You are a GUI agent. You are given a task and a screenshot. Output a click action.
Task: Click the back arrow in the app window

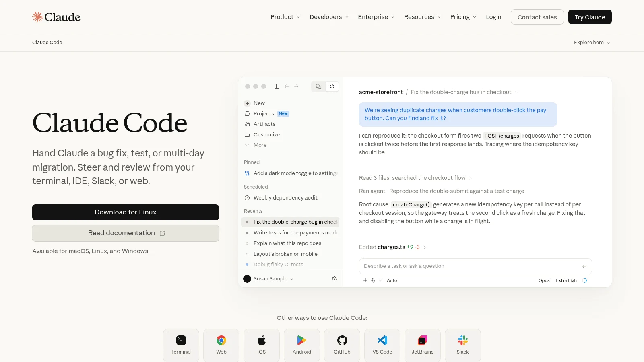[x=287, y=86]
